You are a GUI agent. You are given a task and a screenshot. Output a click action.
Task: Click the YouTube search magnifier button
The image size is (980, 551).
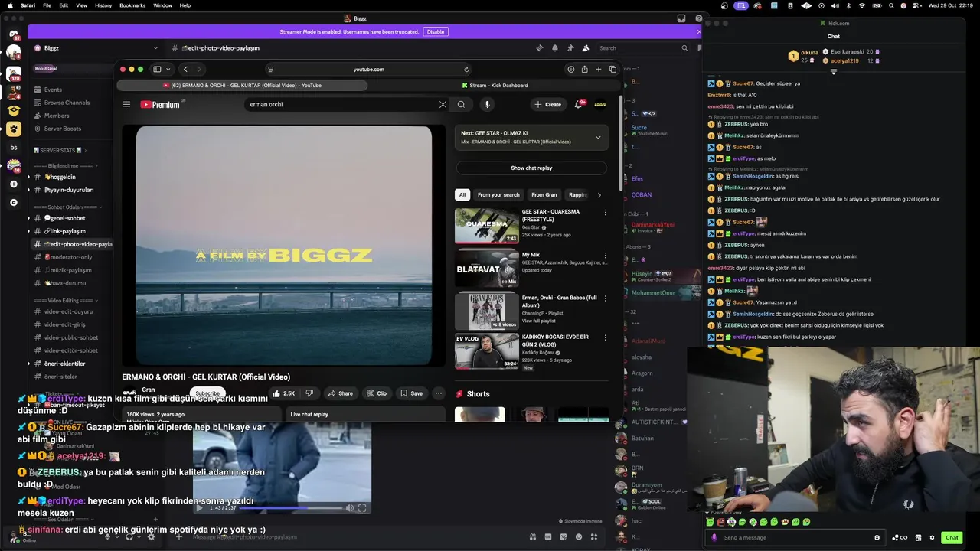(x=461, y=104)
